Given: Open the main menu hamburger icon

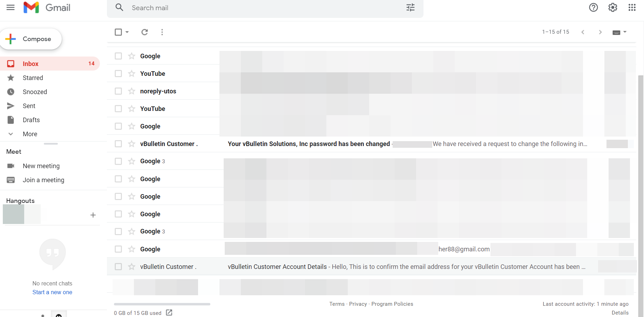Looking at the screenshot, I should 11,7.
